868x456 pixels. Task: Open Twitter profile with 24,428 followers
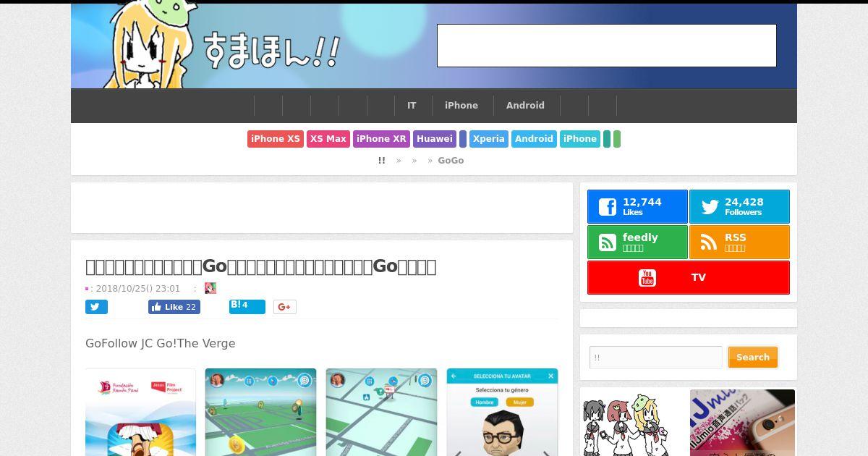[739, 207]
